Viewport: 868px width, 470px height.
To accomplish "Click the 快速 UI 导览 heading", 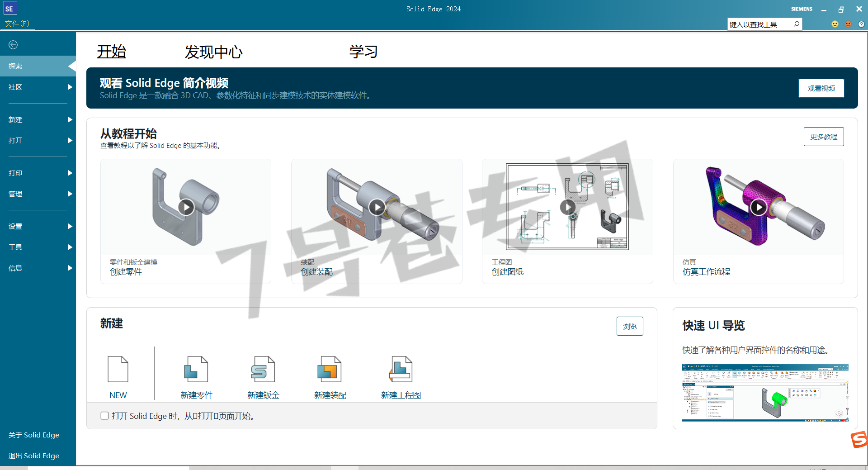I will pos(713,325).
